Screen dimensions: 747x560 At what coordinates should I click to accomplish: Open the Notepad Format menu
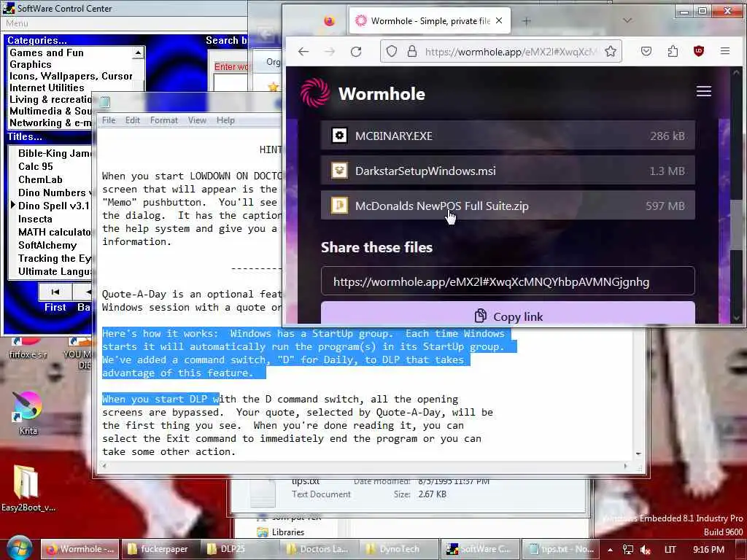point(164,120)
